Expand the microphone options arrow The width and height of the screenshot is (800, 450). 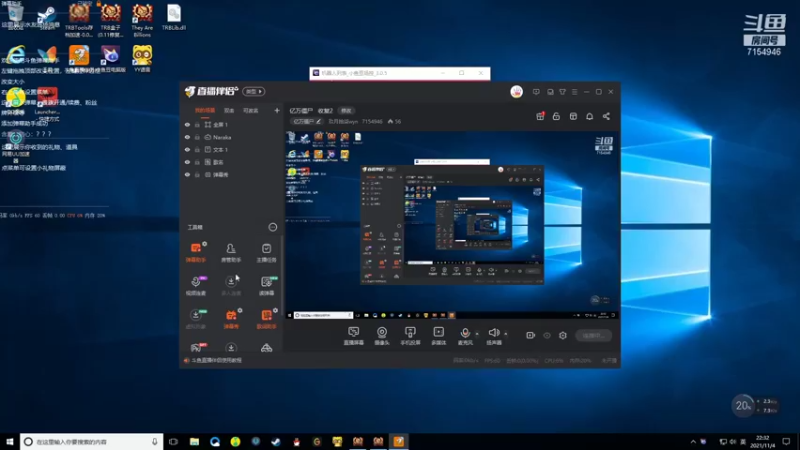point(477,334)
